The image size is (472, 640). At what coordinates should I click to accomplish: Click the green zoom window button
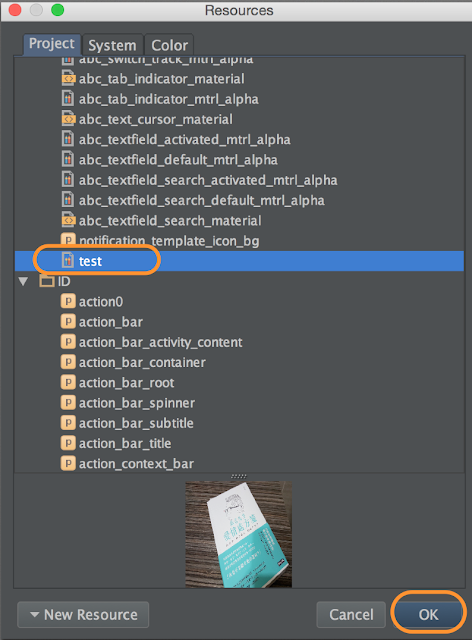(58, 10)
